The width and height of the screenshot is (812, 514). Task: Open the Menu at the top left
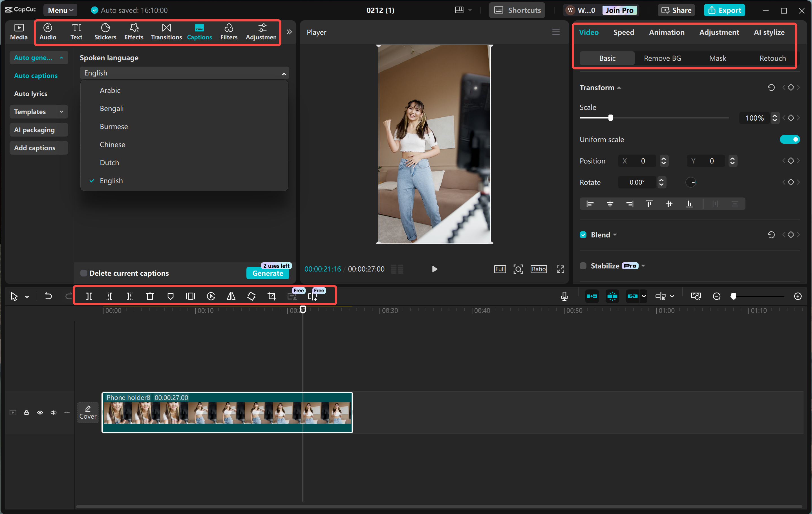coord(60,10)
